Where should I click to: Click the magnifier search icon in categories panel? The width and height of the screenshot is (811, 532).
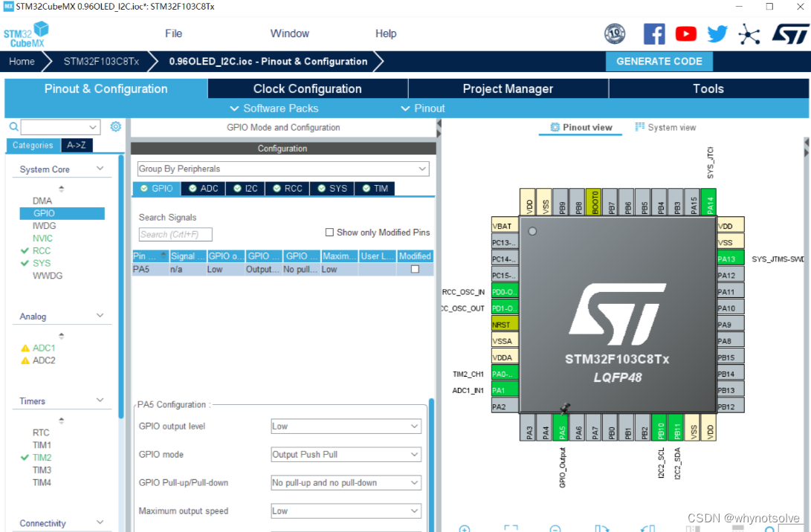(13, 126)
